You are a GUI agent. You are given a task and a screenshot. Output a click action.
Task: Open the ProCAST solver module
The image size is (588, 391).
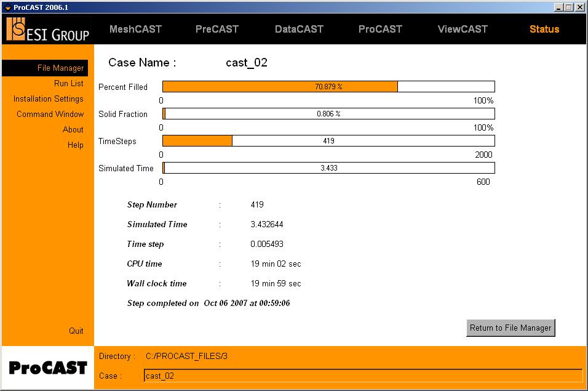(x=380, y=28)
